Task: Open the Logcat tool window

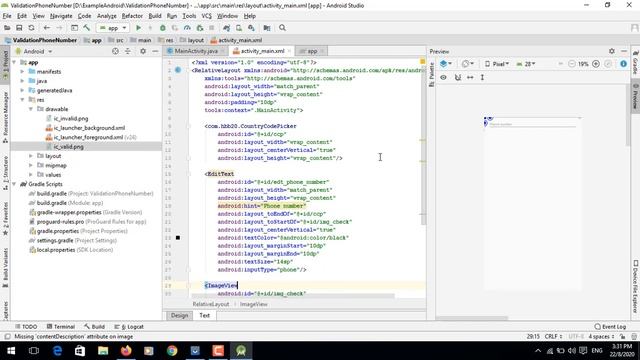Action: pyautogui.click(x=129, y=327)
